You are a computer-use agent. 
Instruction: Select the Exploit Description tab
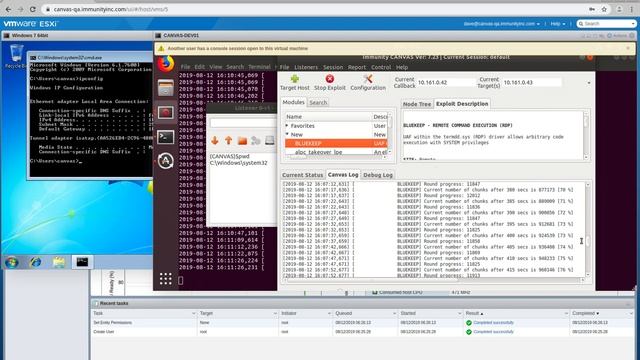click(462, 104)
